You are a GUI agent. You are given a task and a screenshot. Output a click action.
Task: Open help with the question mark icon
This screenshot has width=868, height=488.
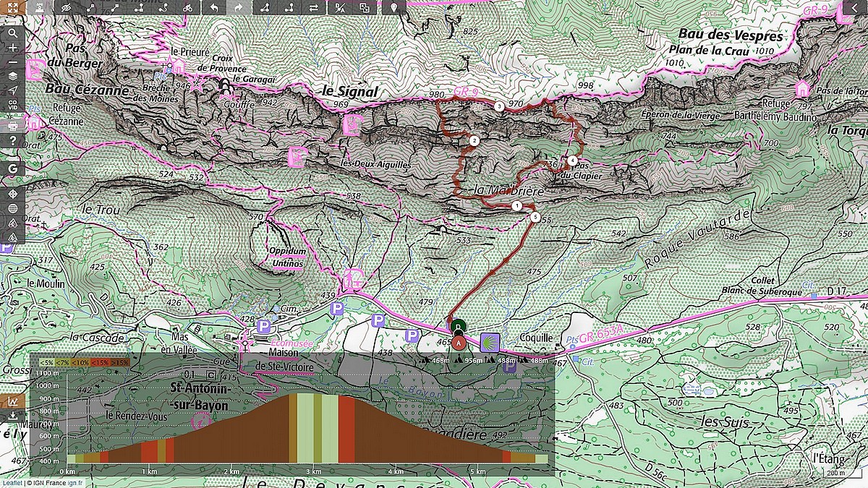pyautogui.click(x=13, y=140)
